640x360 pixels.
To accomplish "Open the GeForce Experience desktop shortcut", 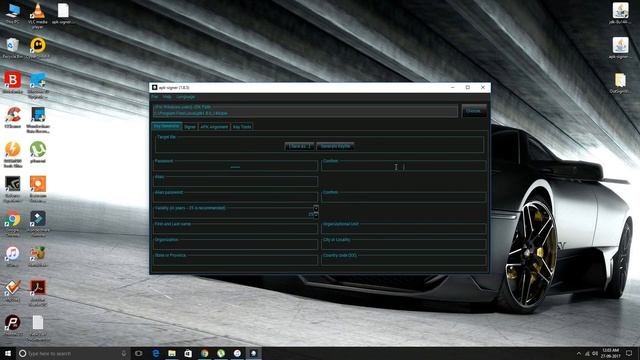I will coord(13,189).
